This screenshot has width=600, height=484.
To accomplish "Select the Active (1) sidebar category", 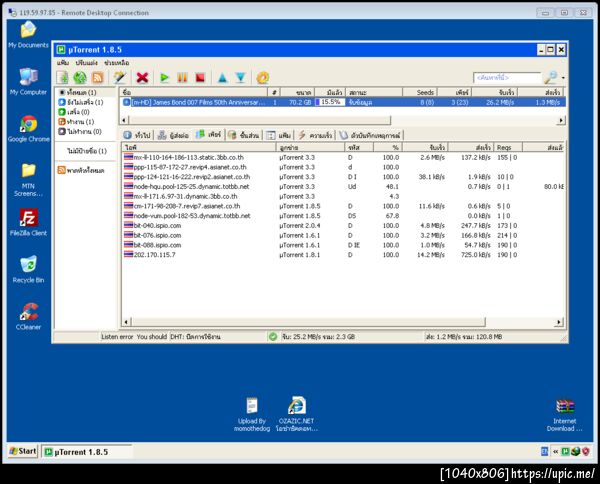I will pyautogui.click(x=76, y=122).
